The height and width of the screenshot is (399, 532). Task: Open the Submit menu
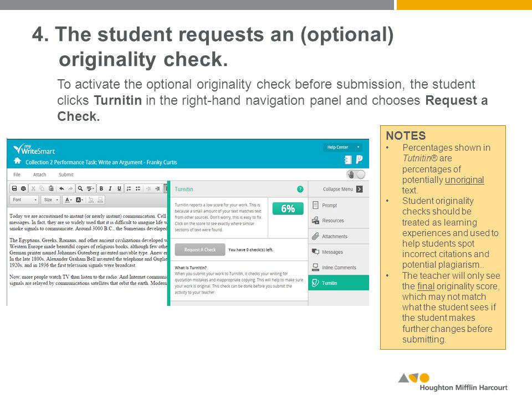point(66,175)
